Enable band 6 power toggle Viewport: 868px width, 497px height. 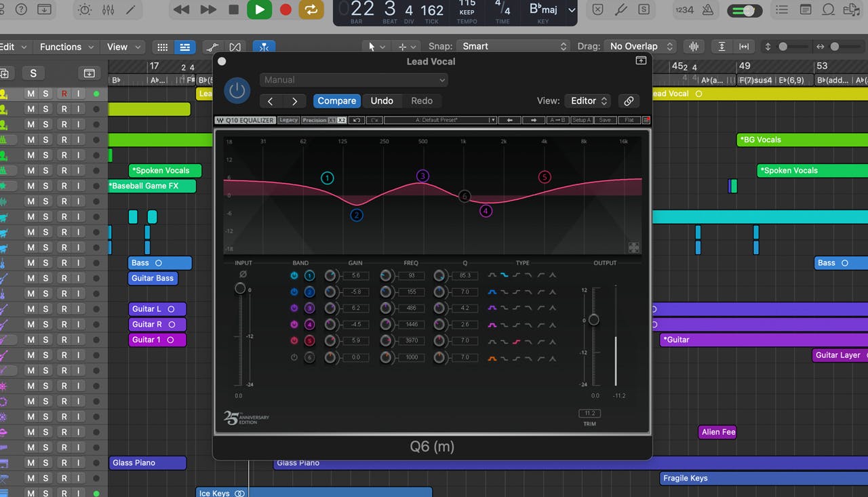pyautogui.click(x=294, y=357)
